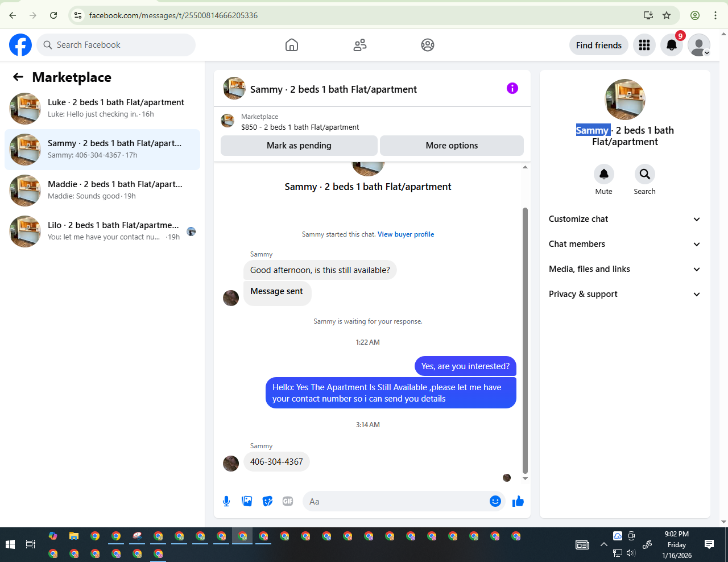This screenshot has height=562, width=728.
Task: Open the Chrome profile icon
Action: point(695,15)
